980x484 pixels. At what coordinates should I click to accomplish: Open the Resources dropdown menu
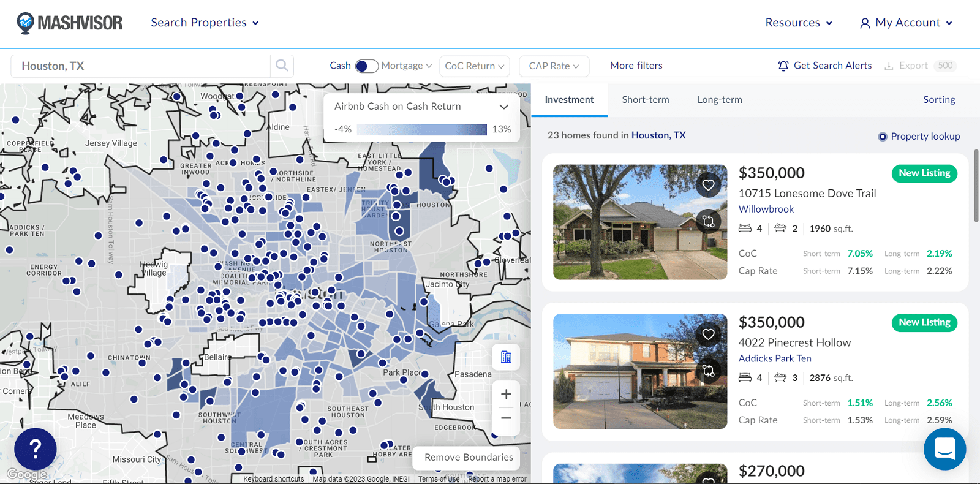[799, 23]
